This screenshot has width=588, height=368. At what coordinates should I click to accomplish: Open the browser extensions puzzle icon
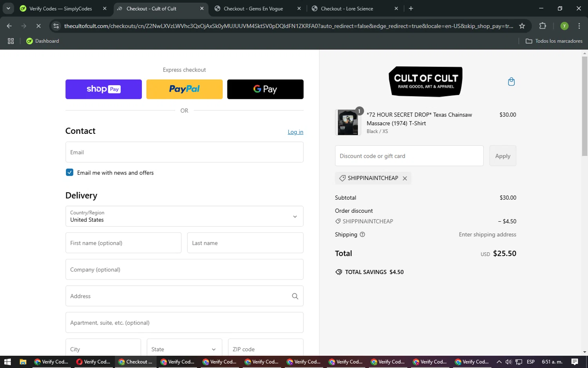point(543,26)
